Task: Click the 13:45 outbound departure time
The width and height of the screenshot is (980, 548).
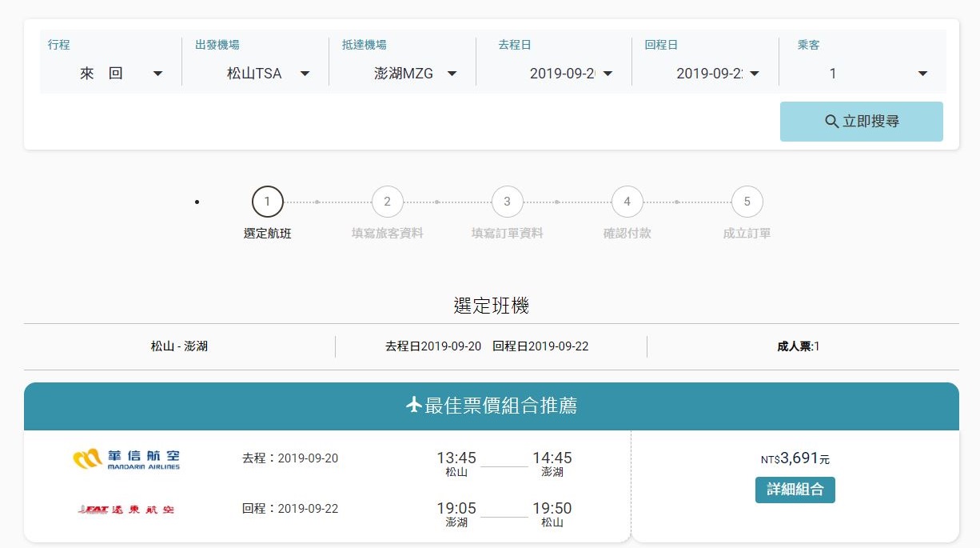Action: pyautogui.click(x=456, y=458)
